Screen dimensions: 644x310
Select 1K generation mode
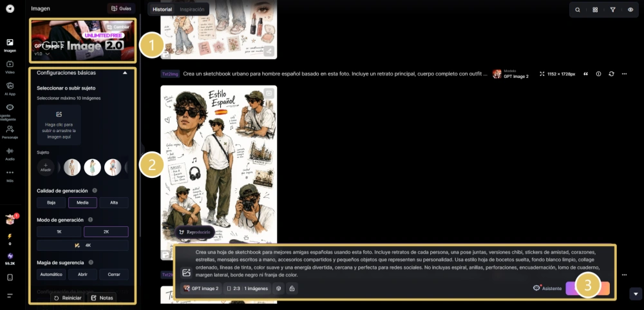59,232
